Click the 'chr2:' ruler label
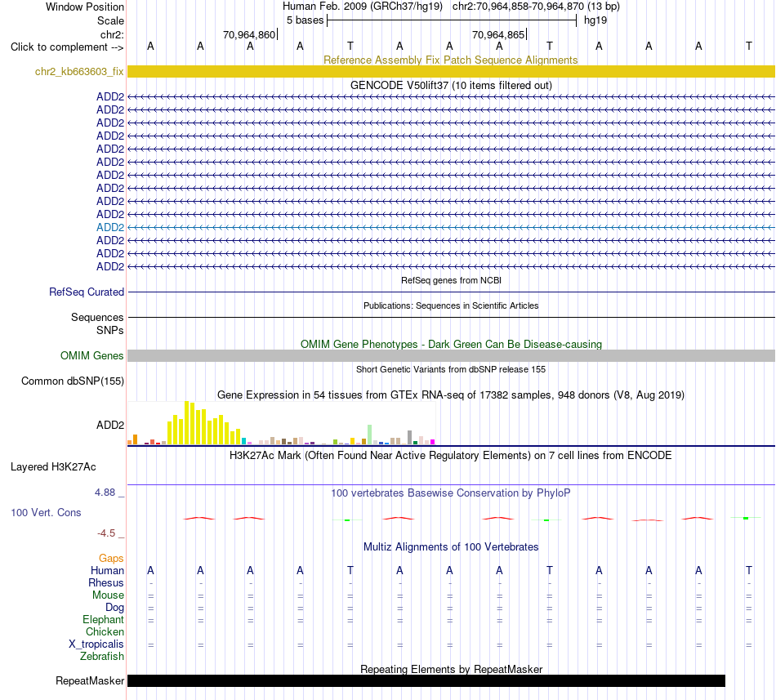 point(112,34)
